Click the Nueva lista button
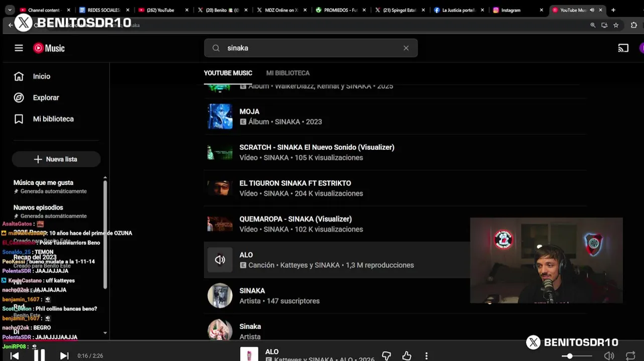 56,159
